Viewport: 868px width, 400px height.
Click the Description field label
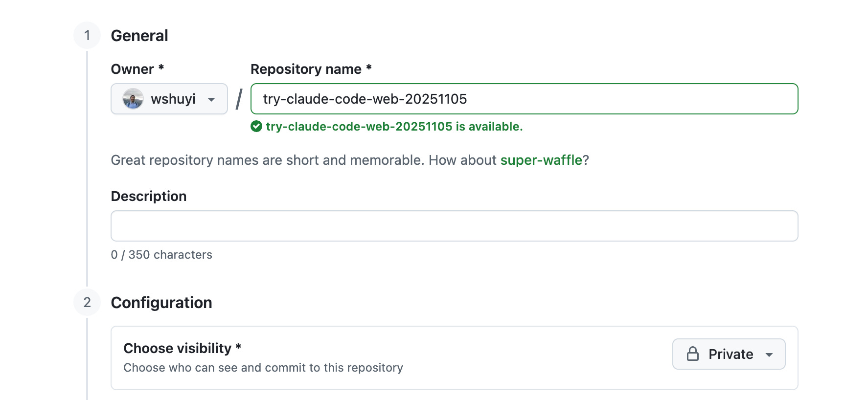[x=149, y=196]
